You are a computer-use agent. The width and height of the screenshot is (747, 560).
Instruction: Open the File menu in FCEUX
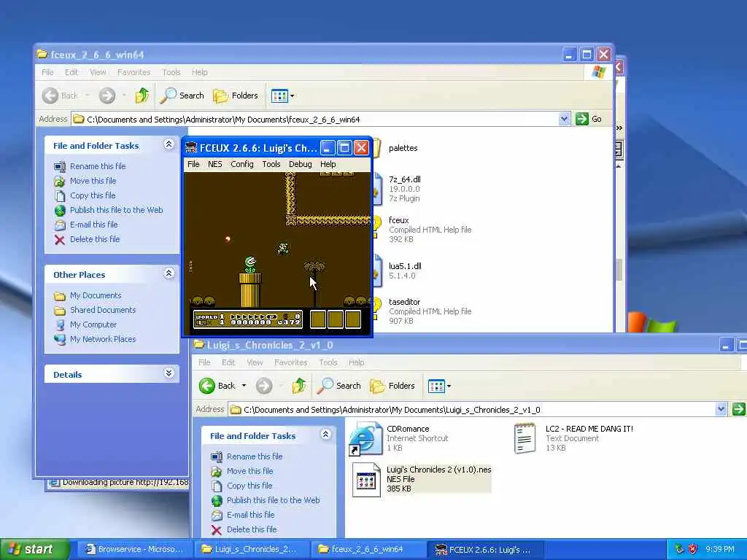193,164
